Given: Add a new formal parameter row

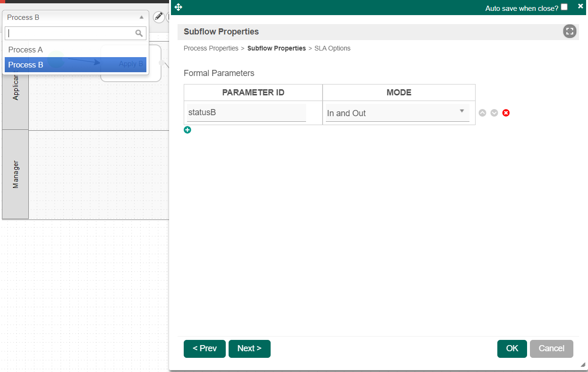Looking at the screenshot, I should coord(187,130).
